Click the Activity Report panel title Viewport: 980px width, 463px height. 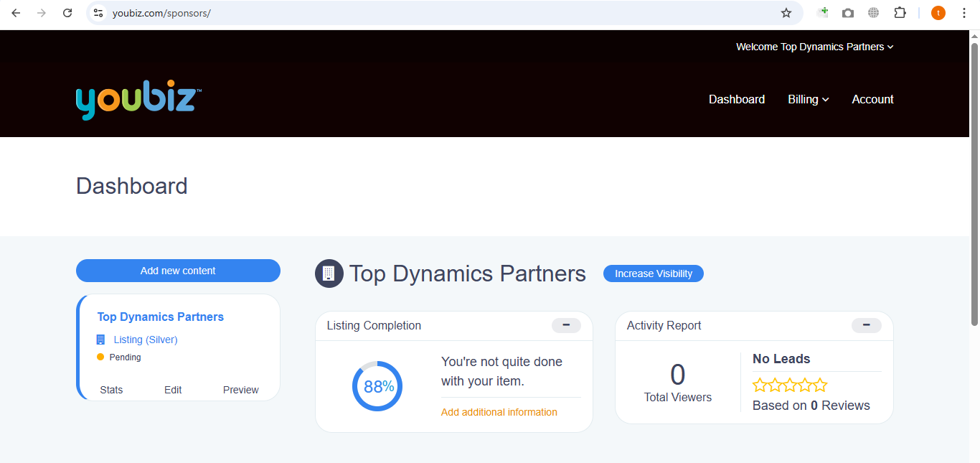pos(664,325)
